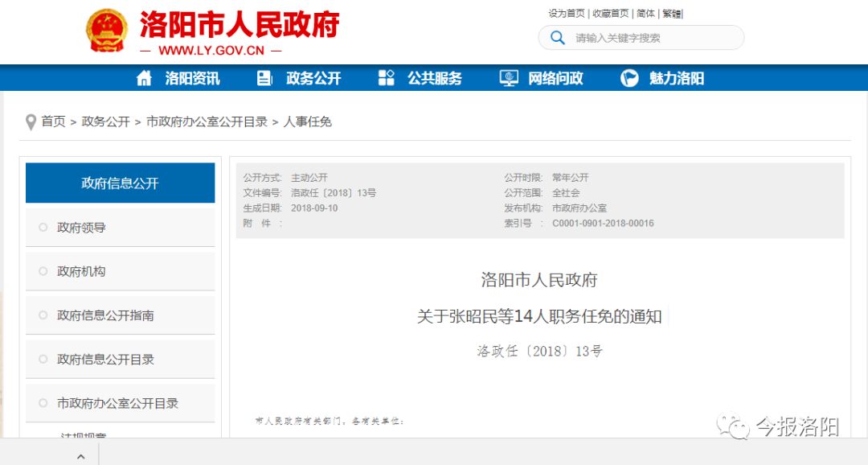Click the document icon beside 政务公开
The height and width of the screenshot is (465, 868).
coord(264,78)
